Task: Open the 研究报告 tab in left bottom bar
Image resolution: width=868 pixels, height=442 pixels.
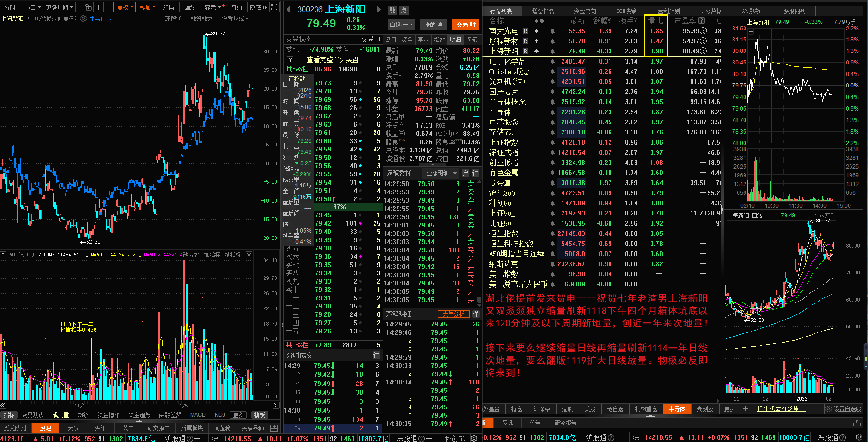Action: 158,428
